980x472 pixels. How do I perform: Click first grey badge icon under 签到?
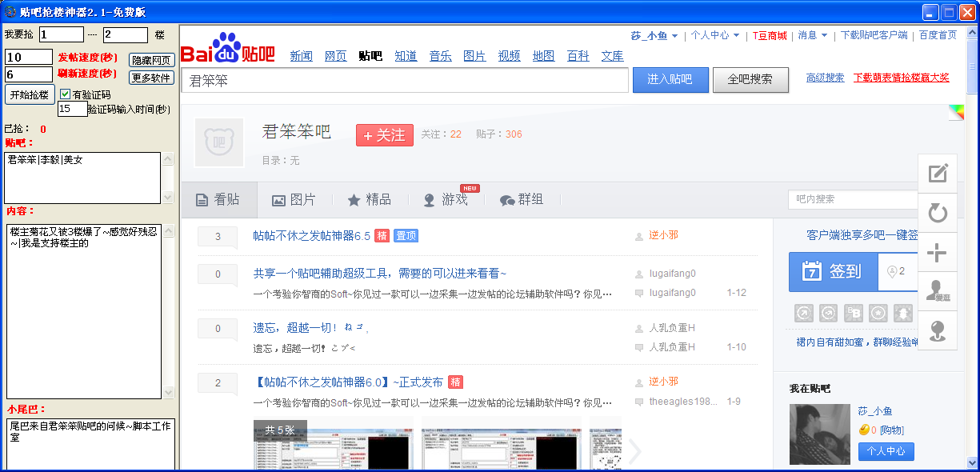804,313
